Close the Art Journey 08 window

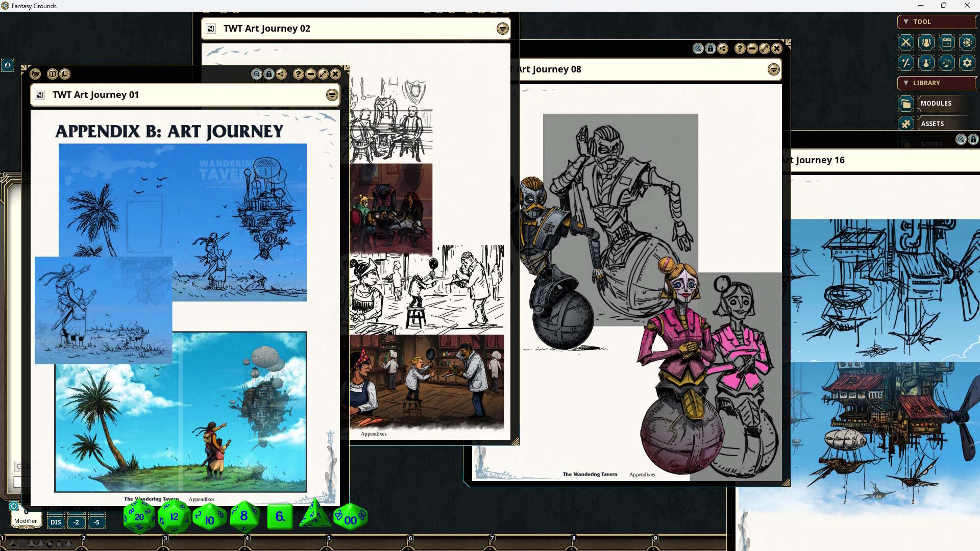tap(777, 48)
